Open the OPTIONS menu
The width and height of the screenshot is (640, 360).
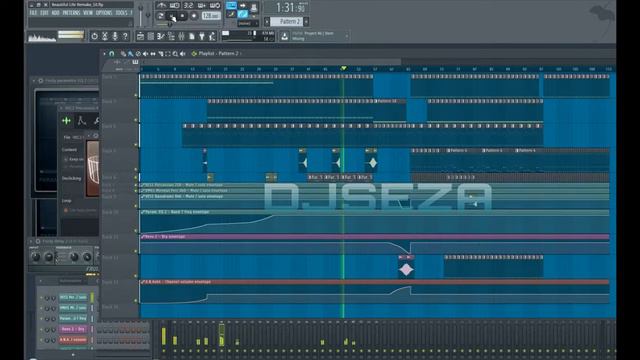(104, 13)
